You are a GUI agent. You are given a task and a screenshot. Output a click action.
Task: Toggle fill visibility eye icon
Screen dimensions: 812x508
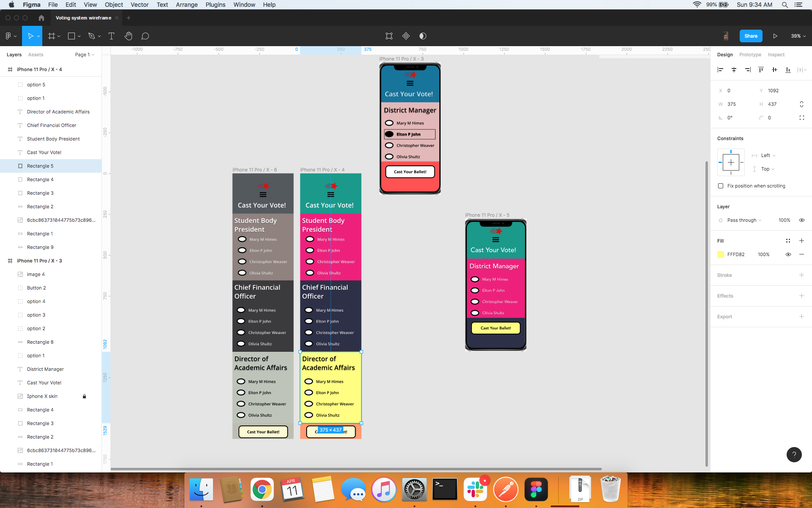click(788, 254)
